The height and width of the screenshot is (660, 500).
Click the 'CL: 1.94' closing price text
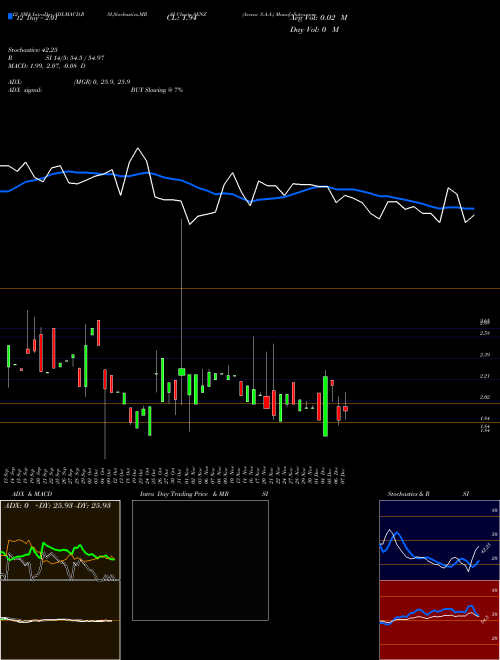(x=182, y=18)
